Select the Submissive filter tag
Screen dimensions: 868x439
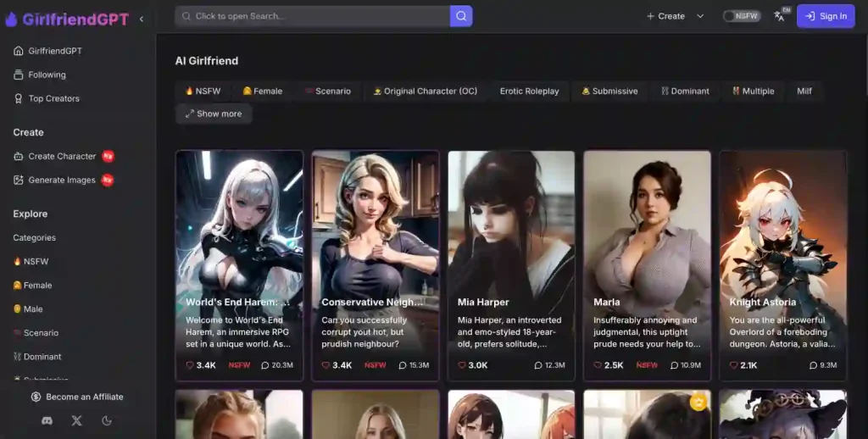tap(609, 92)
